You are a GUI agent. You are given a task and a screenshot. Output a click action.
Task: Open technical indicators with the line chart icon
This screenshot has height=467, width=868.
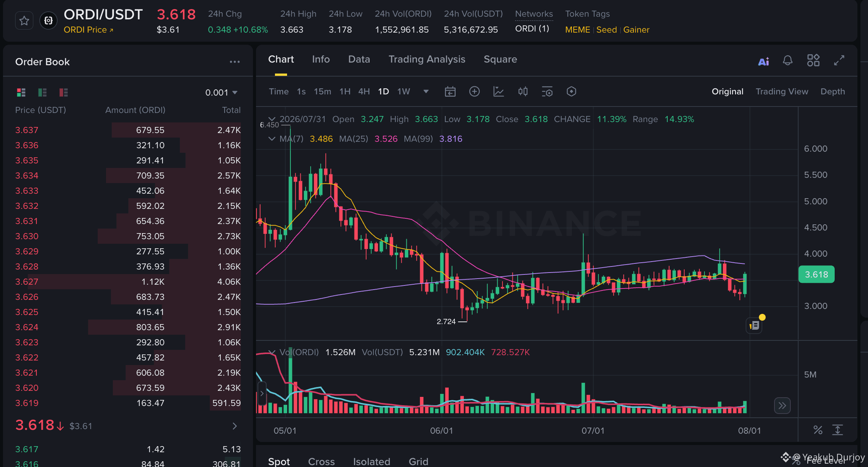pyautogui.click(x=498, y=91)
